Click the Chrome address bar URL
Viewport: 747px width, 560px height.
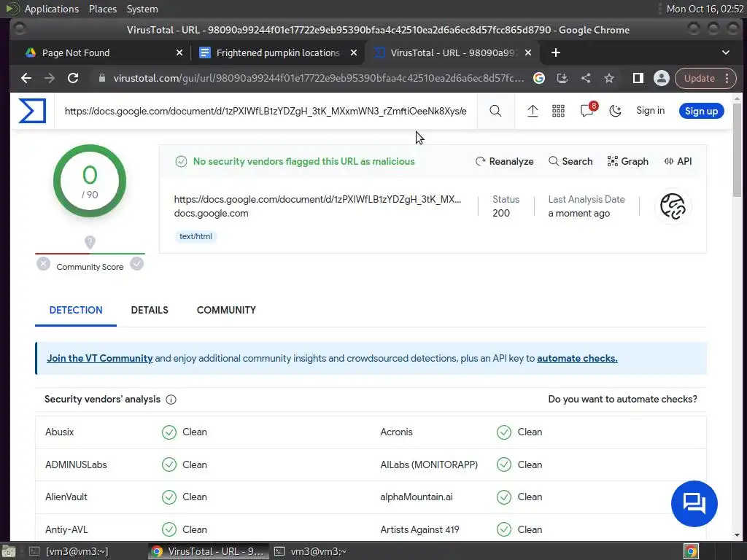(318, 78)
